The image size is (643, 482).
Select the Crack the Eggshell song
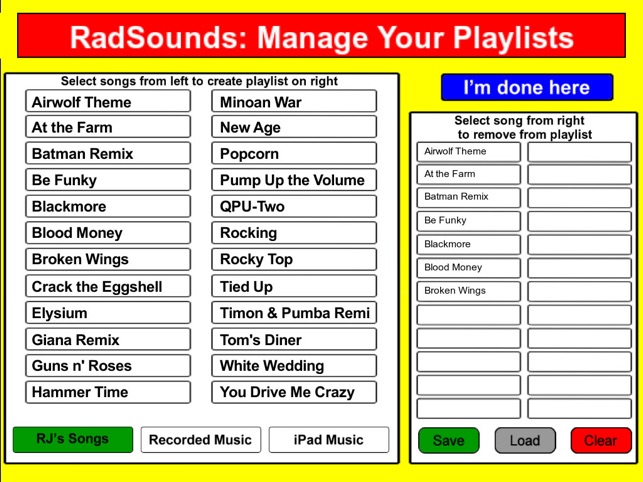click(x=108, y=286)
